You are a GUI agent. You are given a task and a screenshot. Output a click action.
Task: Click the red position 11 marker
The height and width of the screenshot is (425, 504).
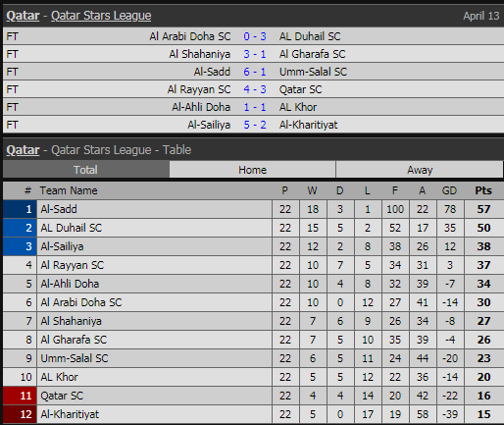20,396
